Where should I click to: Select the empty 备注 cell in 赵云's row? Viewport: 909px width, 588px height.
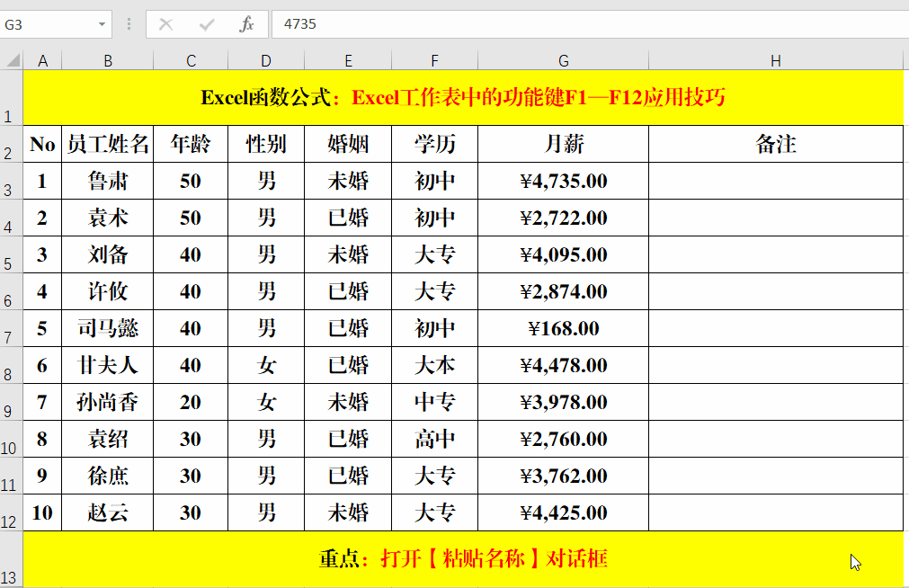point(776,512)
